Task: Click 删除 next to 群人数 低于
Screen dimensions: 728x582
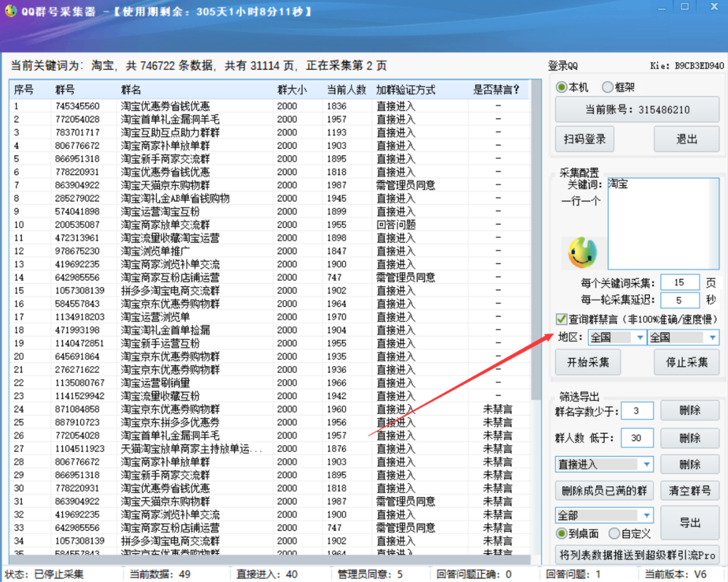Action: (x=689, y=438)
